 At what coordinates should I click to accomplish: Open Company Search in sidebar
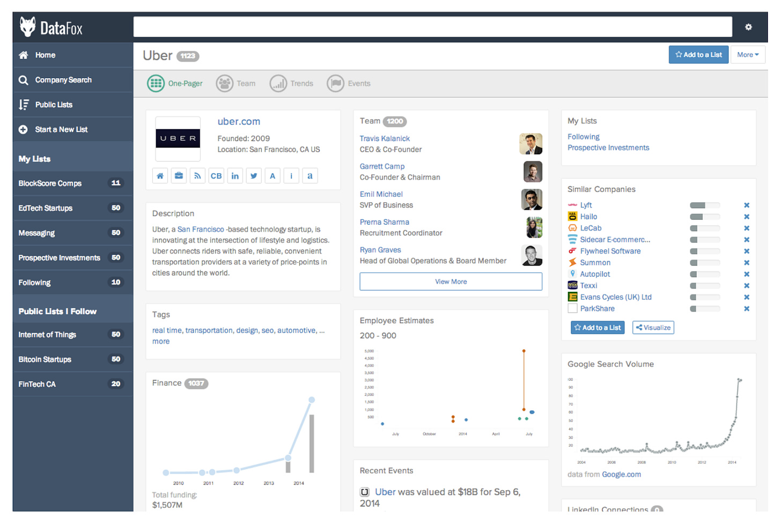73,80
